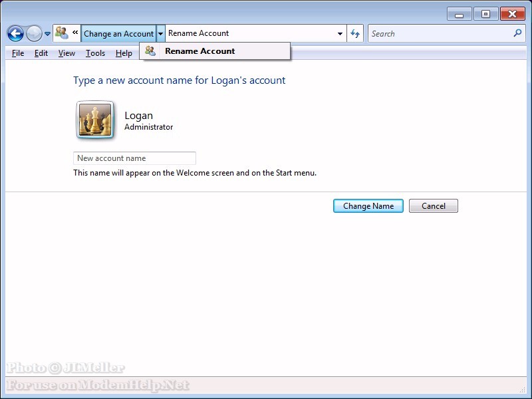
Task: Toggle the Change an Account breadcrumb dropdown arrow
Action: click(x=161, y=34)
